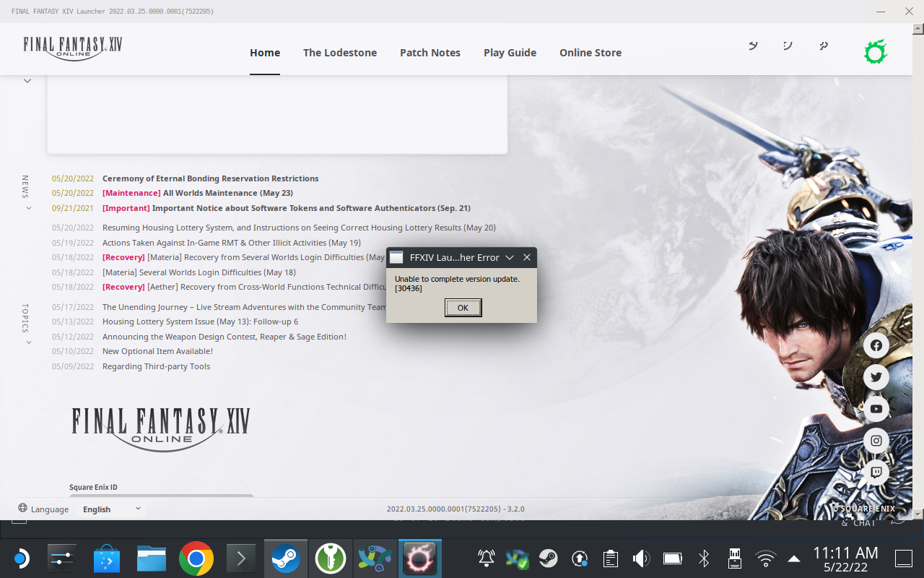Select the FFXIV launcher taskbar entry

click(420, 558)
